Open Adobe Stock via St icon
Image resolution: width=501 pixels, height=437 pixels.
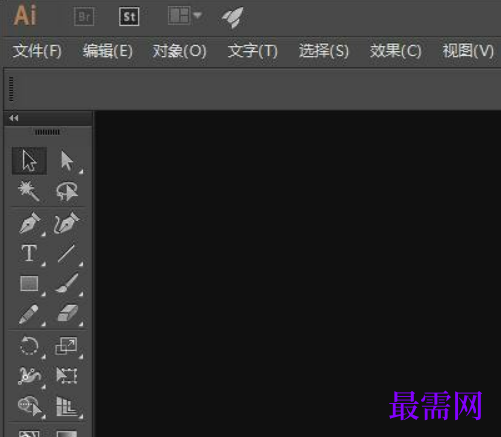129,17
